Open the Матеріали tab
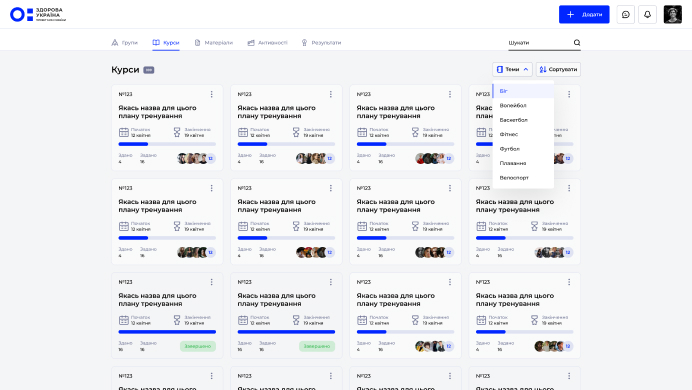The width and height of the screenshot is (692, 390). click(214, 43)
